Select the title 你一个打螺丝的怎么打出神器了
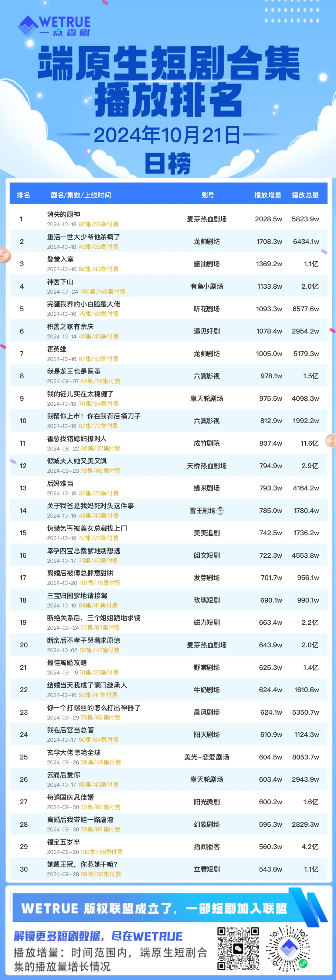 [x=94, y=708]
